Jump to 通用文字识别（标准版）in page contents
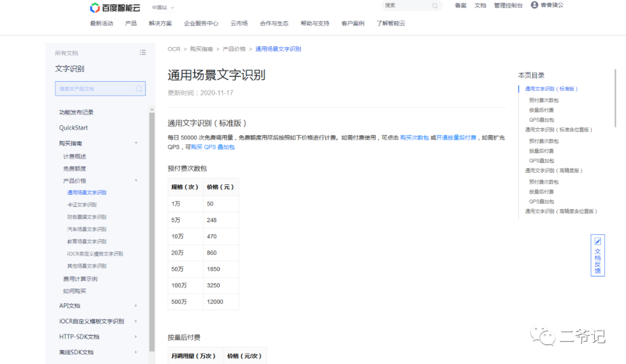Viewport: 626px width, 364px height. click(x=551, y=89)
